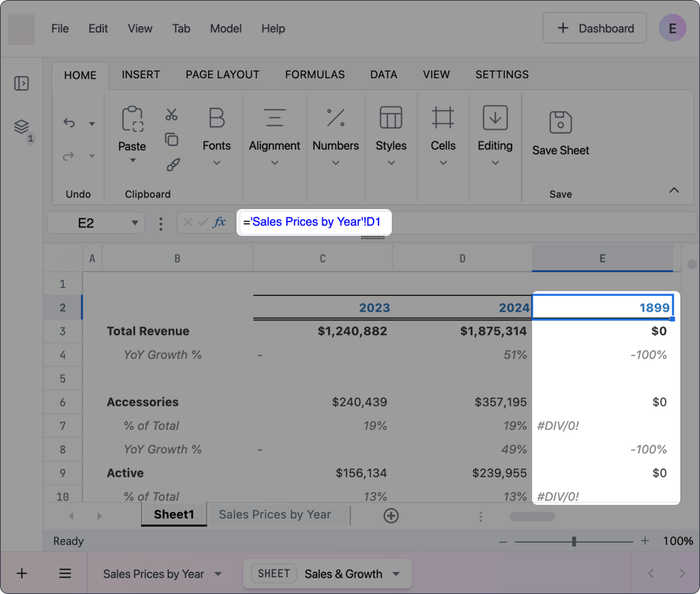The width and height of the screenshot is (700, 594).
Task: Expand the Sales & Growth sheet dropdown
Action: click(x=396, y=574)
